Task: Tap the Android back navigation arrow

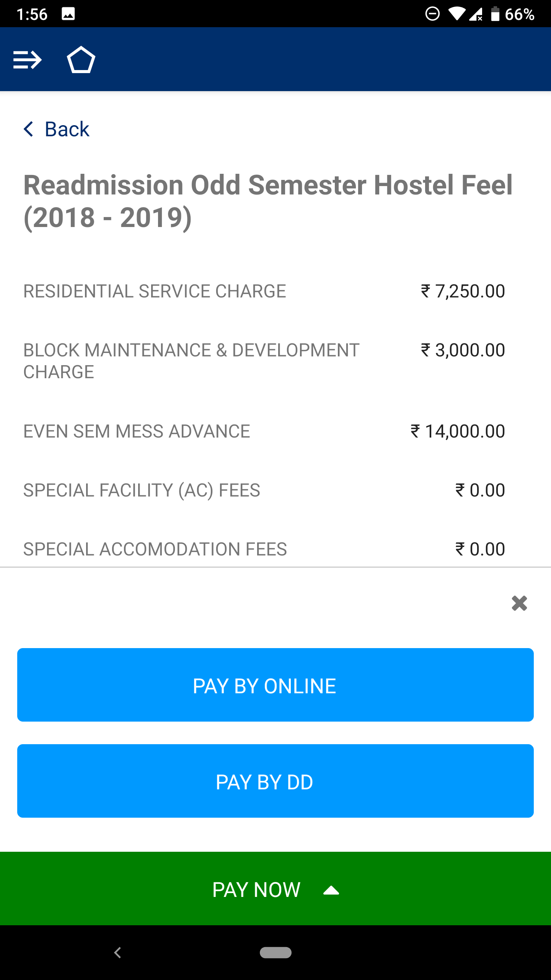Action: 118,952
